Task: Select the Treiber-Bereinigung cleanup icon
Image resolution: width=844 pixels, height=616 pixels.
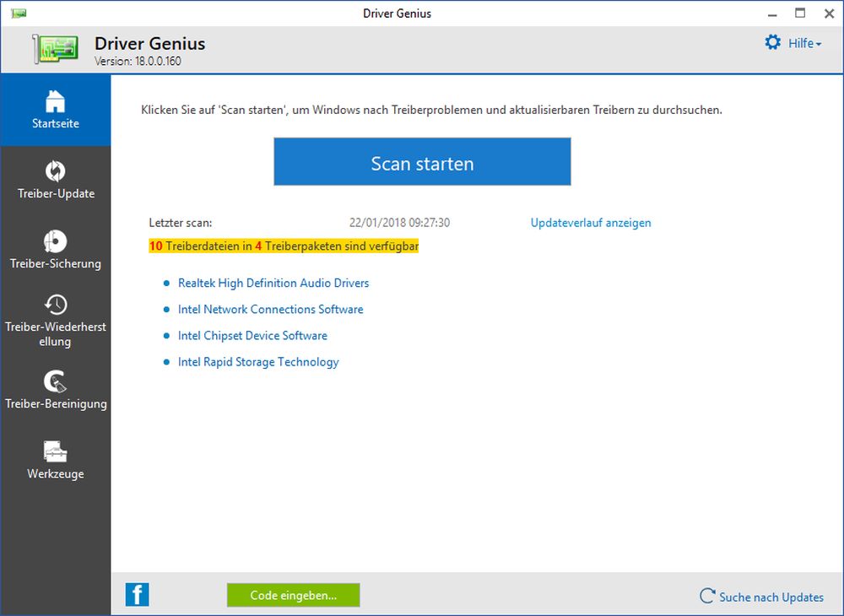Action: click(55, 381)
